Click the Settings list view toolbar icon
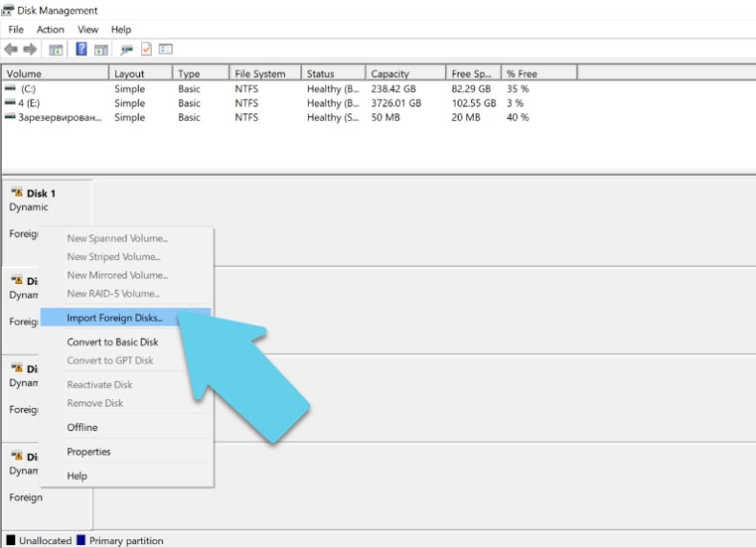756x548 pixels. 166,49
